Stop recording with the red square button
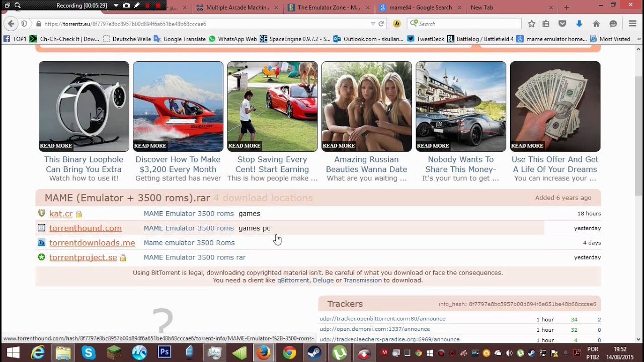Image resolution: width=644 pixels, height=362 pixels. point(158,6)
